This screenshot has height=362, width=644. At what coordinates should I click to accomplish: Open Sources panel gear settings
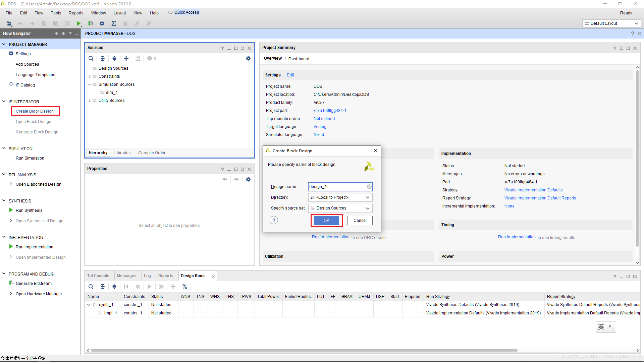248,58
